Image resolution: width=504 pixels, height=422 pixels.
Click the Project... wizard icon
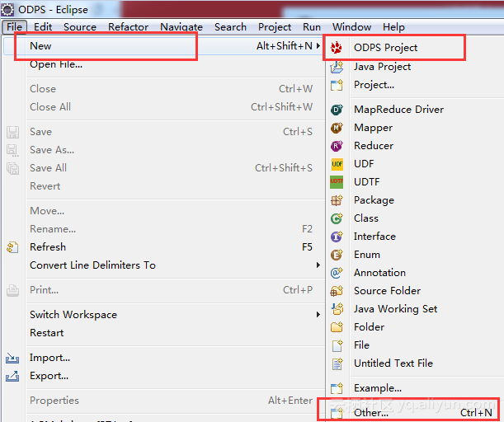tap(337, 85)
